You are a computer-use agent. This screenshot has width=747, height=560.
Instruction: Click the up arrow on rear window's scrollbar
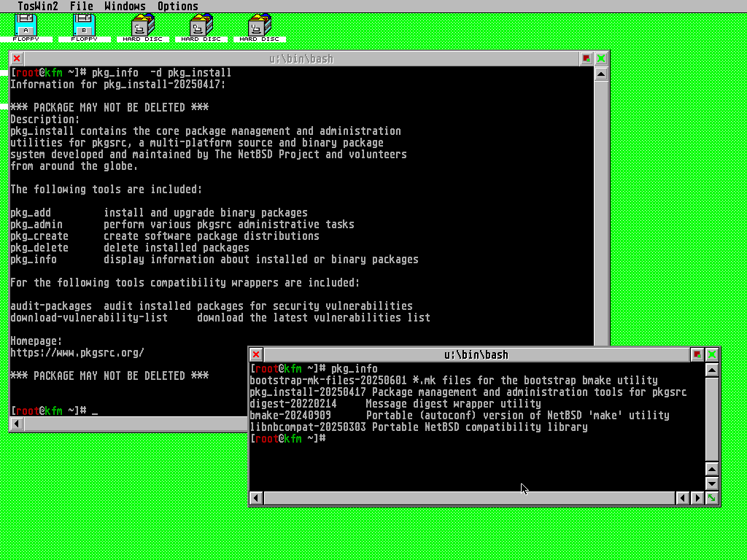[601, 73]
